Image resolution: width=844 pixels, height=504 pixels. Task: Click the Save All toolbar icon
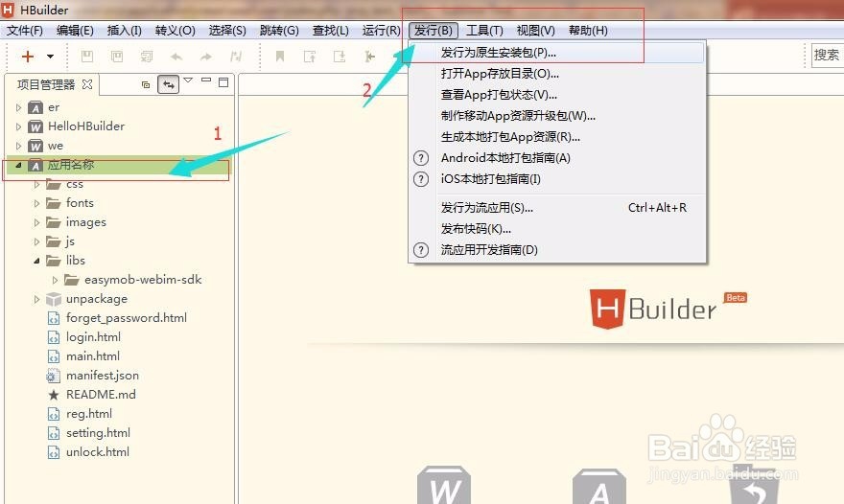(x=147, y=56)
